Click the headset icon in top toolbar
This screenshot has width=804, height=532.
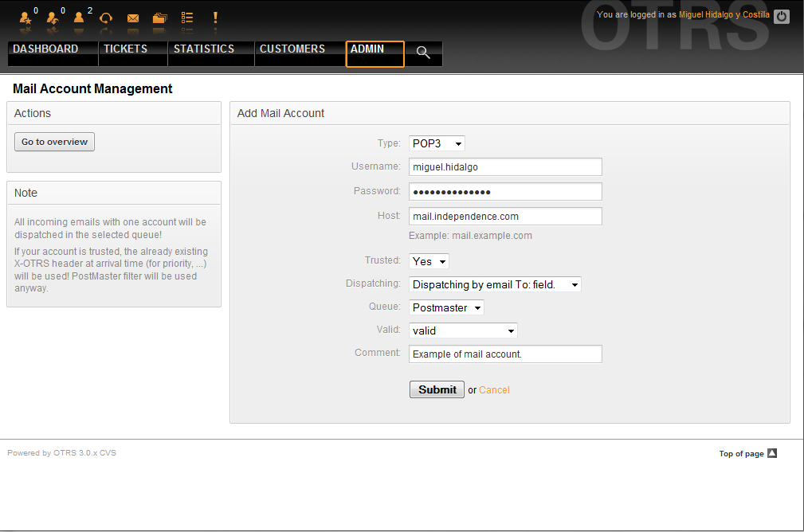(x=105, y=18)
